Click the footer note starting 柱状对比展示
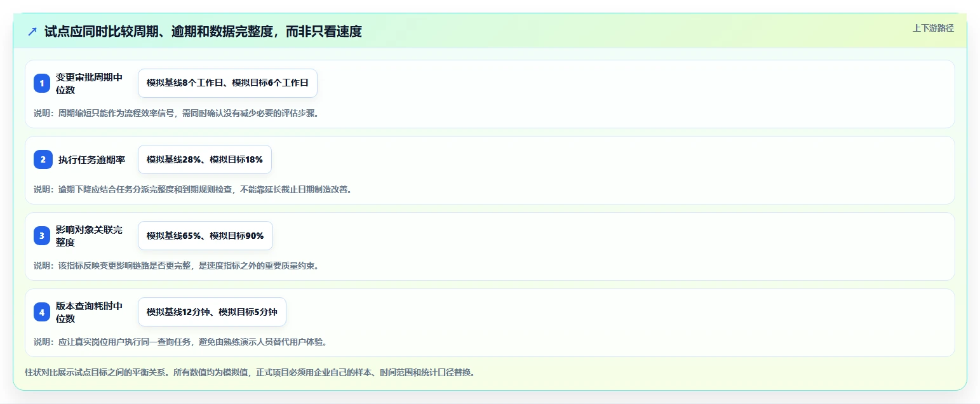This screenshot has height=404, width=980. pos(250,372)
